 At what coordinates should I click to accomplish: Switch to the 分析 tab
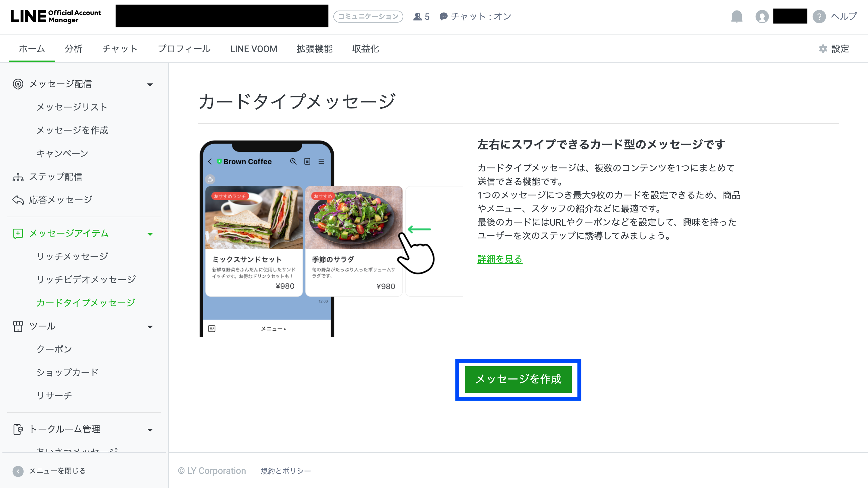click(74, 49)
